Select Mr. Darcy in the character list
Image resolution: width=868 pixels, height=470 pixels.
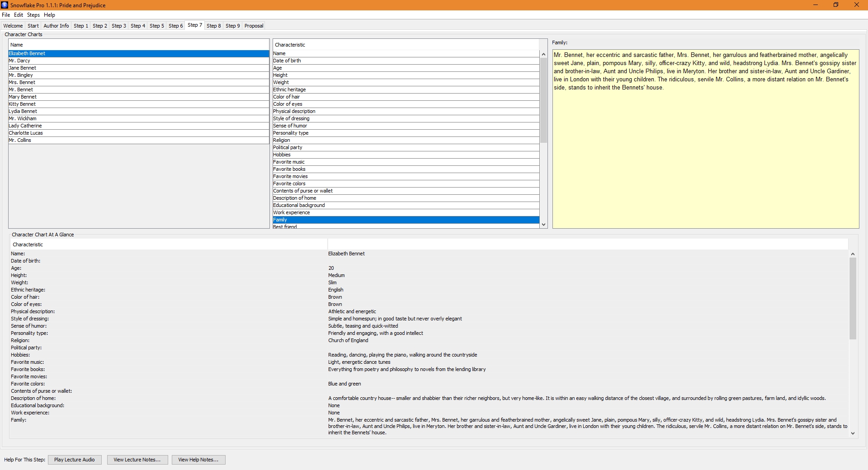click(x=139, y=61)
